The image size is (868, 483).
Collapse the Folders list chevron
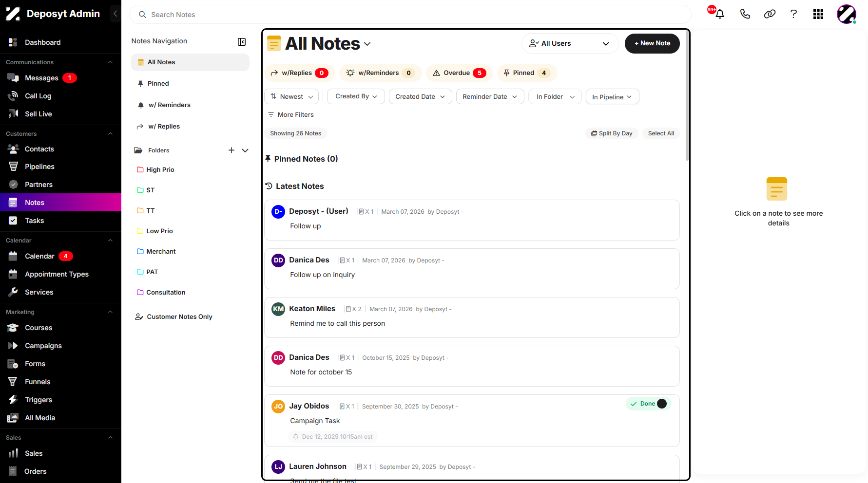tap(245, 150)
